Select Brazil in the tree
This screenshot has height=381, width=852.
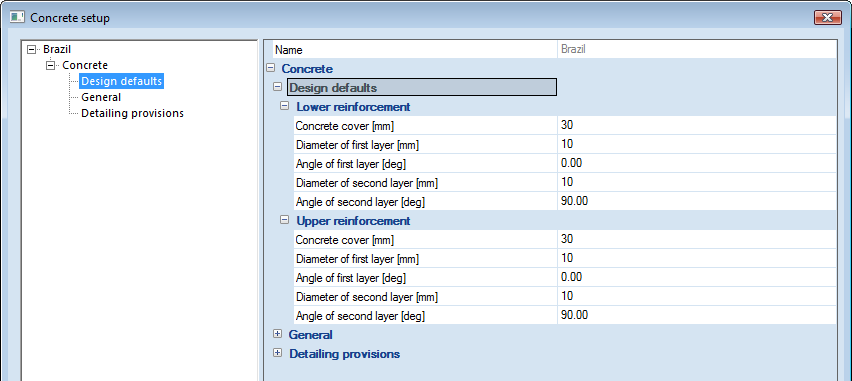tap(57, 49)
